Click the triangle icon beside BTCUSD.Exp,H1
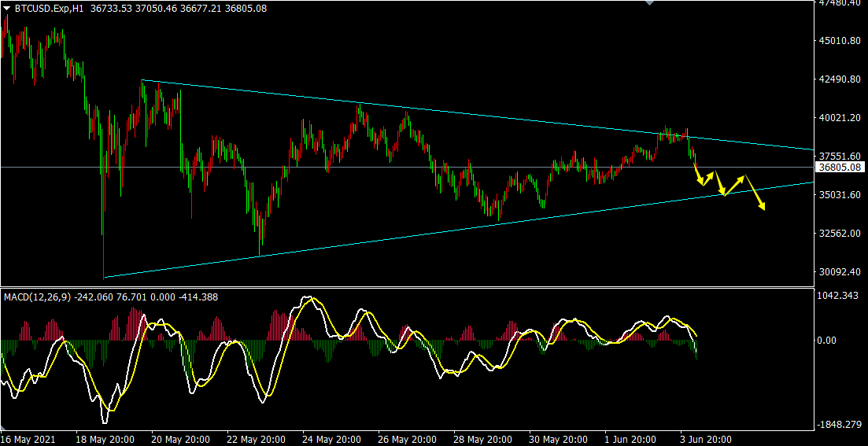 coord(7,8)
